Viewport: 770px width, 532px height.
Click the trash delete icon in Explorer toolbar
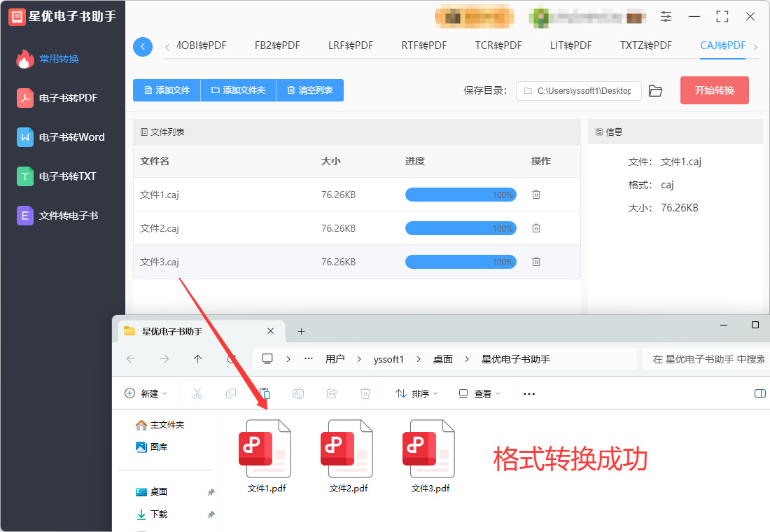[x=365, y=393]
